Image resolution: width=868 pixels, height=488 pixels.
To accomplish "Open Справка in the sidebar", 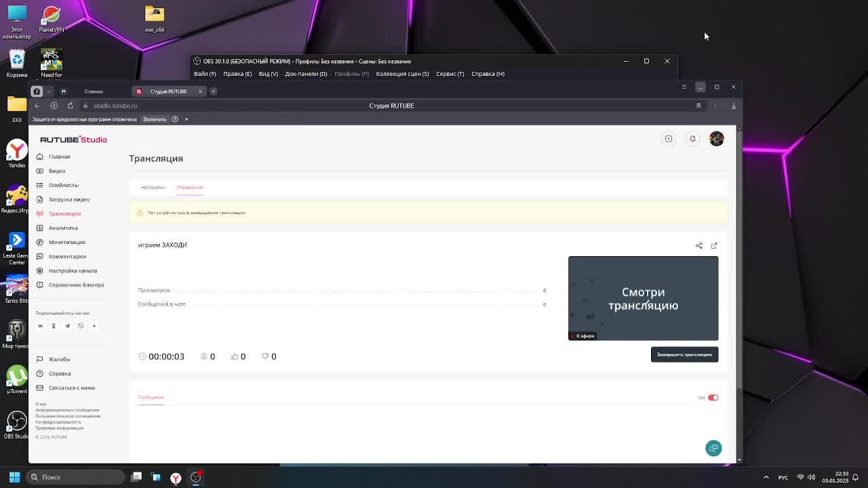I will 59,373.
